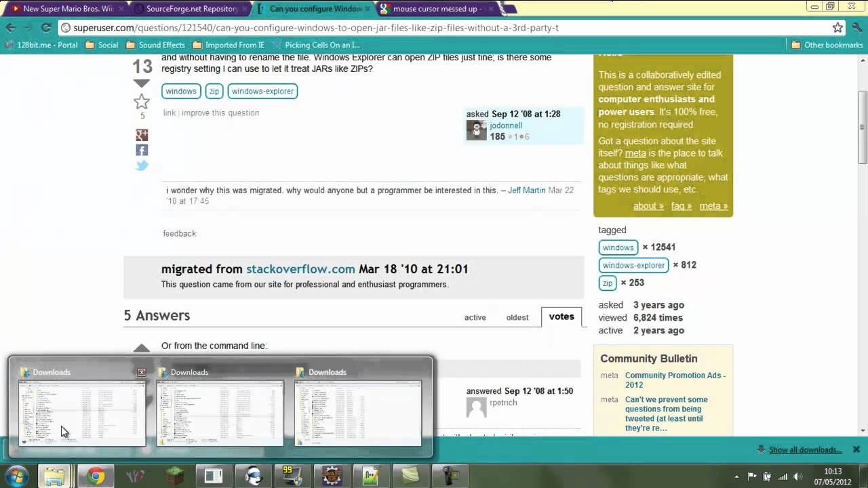The height and width of the screenshot is (488, 868).
Task: Click improve this question link
Action: [220, 113]
